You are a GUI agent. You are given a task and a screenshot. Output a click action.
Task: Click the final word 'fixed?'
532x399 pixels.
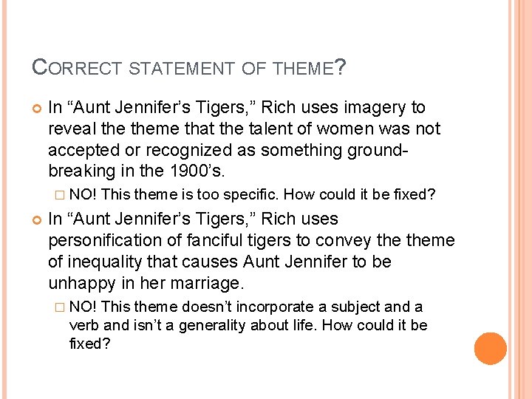click(x=90, y=344)
